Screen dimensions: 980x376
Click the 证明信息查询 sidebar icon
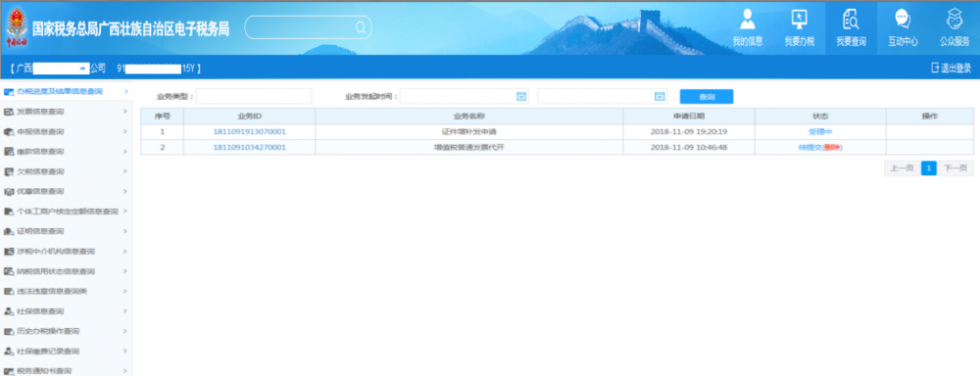9,232
